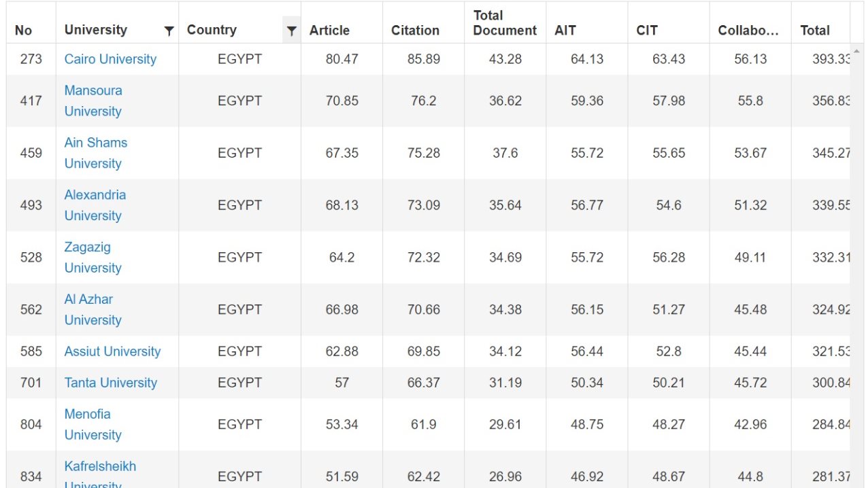The height and width of the screenshot is (488, 868).
Task: Open the Zagazig University link
Action: coord(93,258)
